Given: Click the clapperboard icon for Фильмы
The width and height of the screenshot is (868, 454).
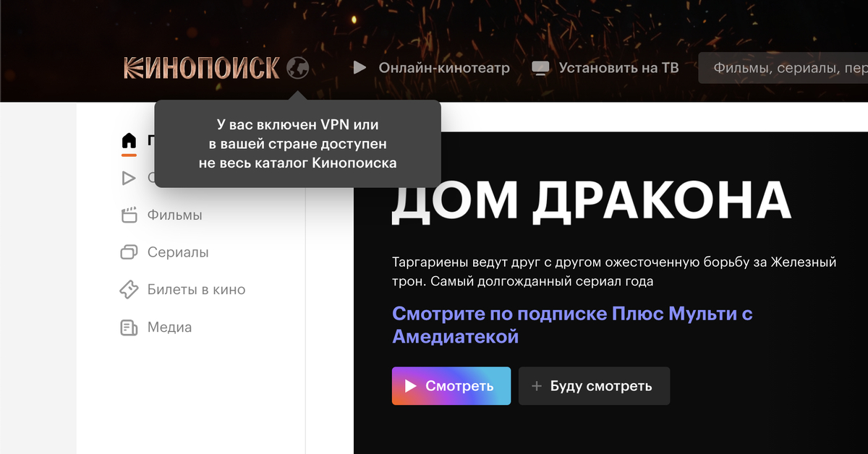Looking at the screenshot, I should coord(129,215).
